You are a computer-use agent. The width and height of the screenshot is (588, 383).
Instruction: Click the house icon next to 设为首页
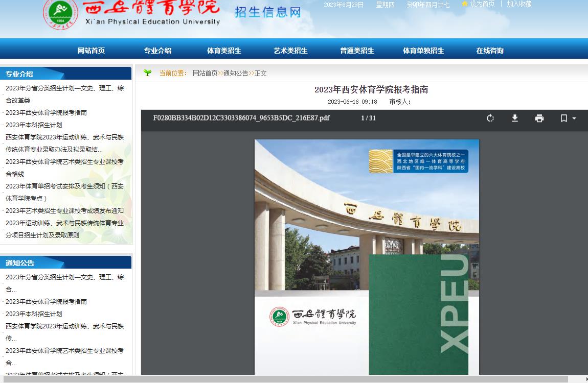pyautogui.click(x=465, y=4)
